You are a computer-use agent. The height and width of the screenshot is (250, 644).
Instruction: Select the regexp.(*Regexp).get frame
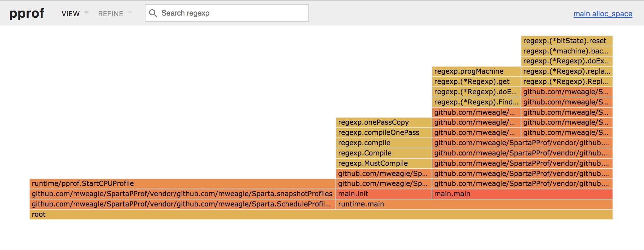point(476,81)
